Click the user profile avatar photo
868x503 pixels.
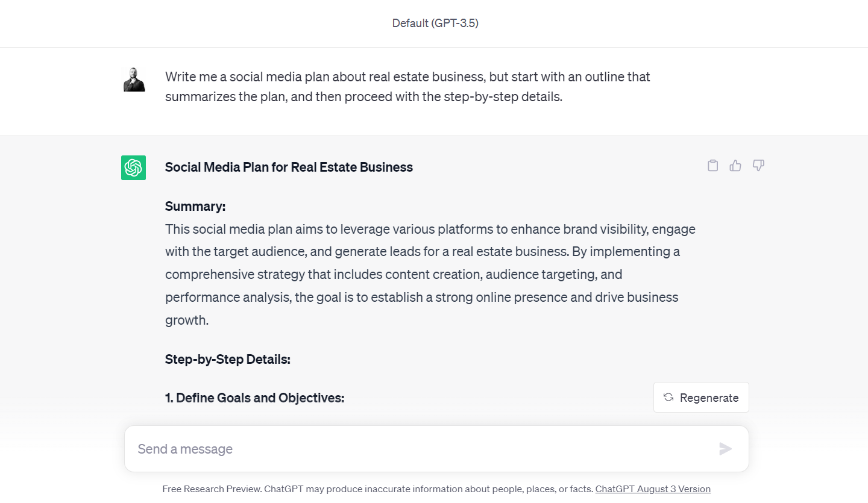coord(134,80)
